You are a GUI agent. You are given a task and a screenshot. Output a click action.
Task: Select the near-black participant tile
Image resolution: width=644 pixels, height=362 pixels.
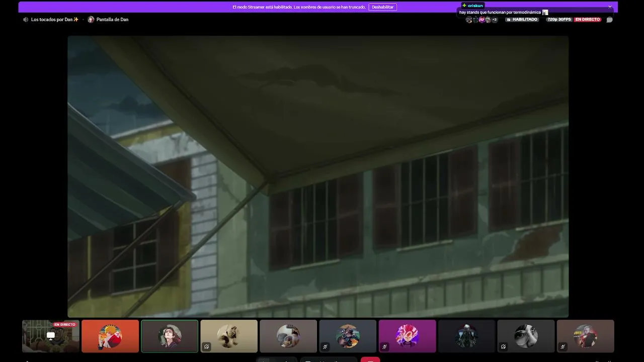(466, 336)
